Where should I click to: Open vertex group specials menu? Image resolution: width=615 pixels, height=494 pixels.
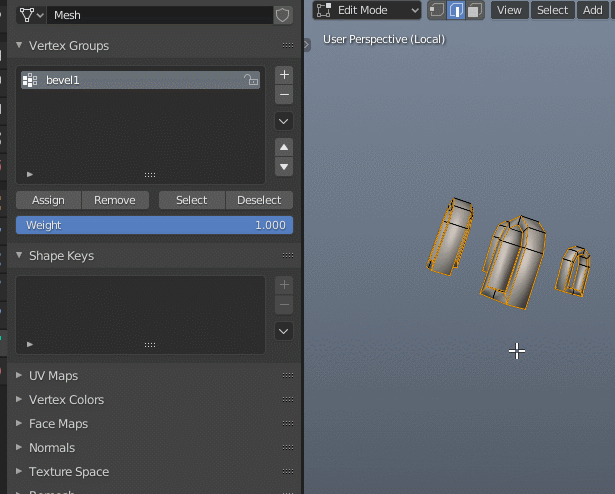pyautogui.click(x=284, y=121)
